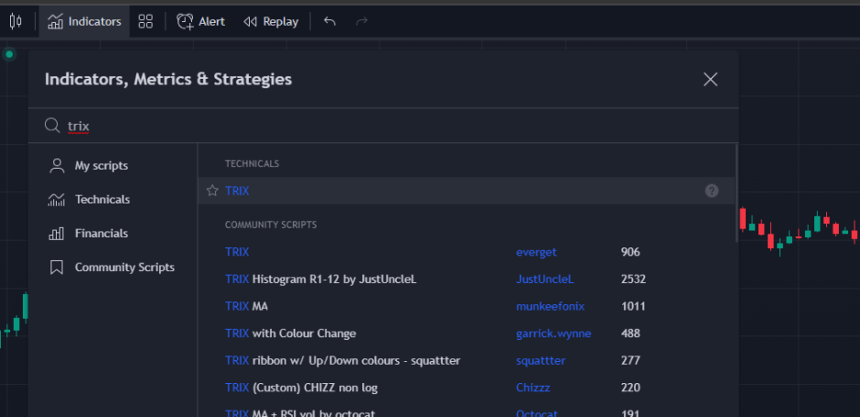Select the Financials category
860x417 pixels.
pyautogui.click(x=101, y=234)
